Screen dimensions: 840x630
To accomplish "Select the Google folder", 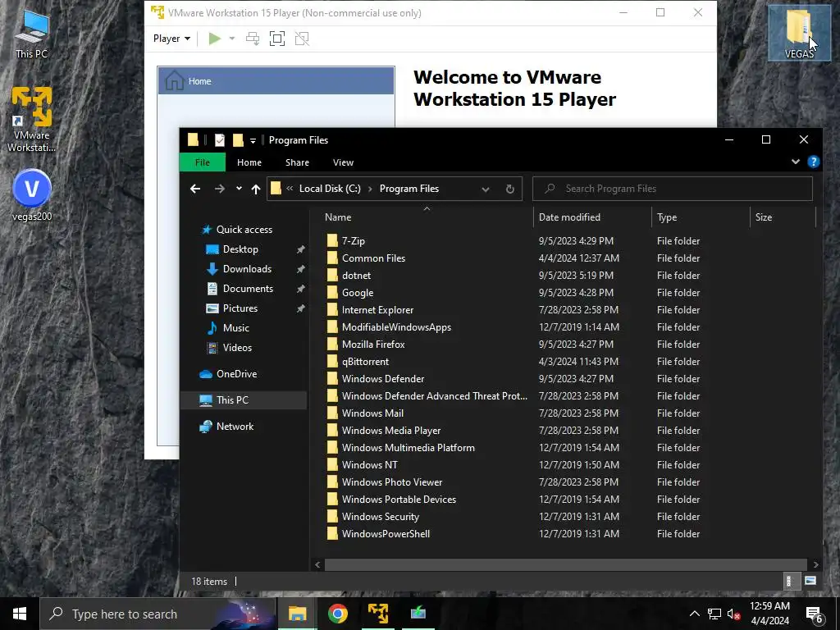I will point(358,293).
